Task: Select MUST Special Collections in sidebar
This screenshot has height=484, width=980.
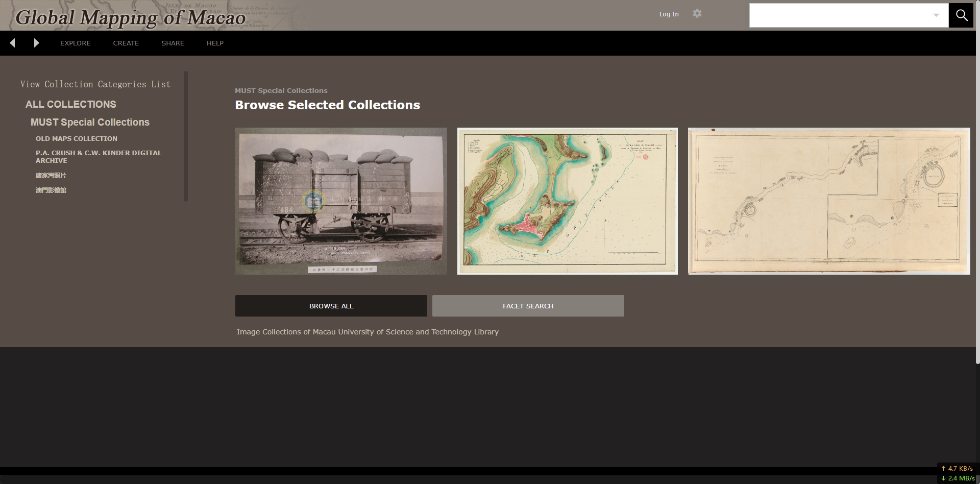Action: [x=90, y=122]
